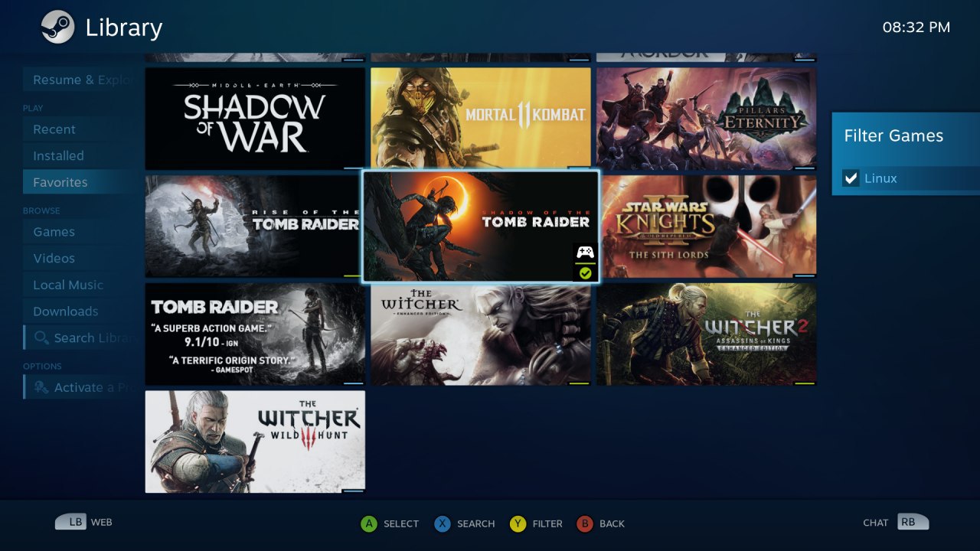Open the Videos browse section
Screen dimensions: 980x551
(x=79, y=258)
